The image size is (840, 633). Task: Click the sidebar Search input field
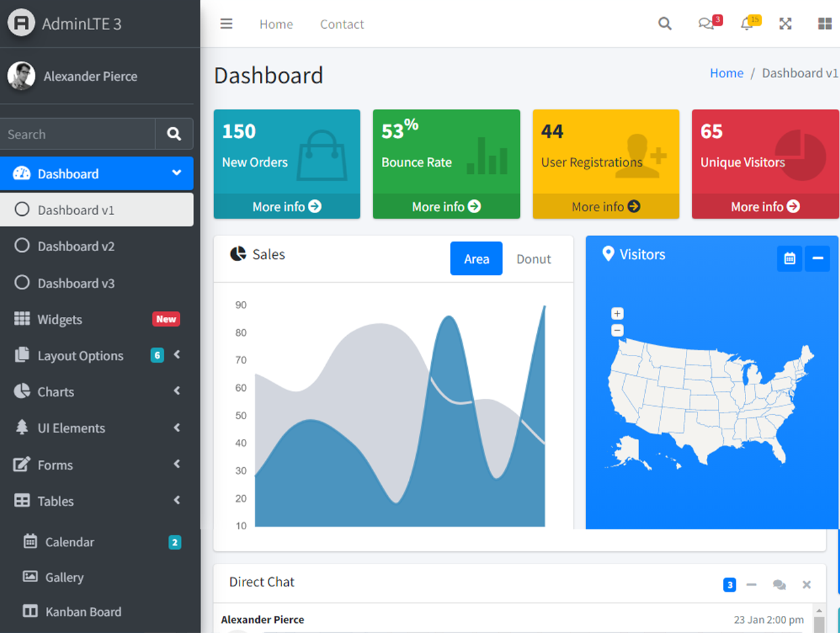point(77,134)
